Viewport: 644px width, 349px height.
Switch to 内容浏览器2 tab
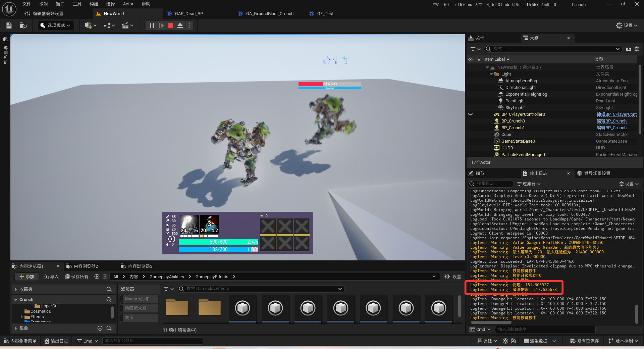82,266
